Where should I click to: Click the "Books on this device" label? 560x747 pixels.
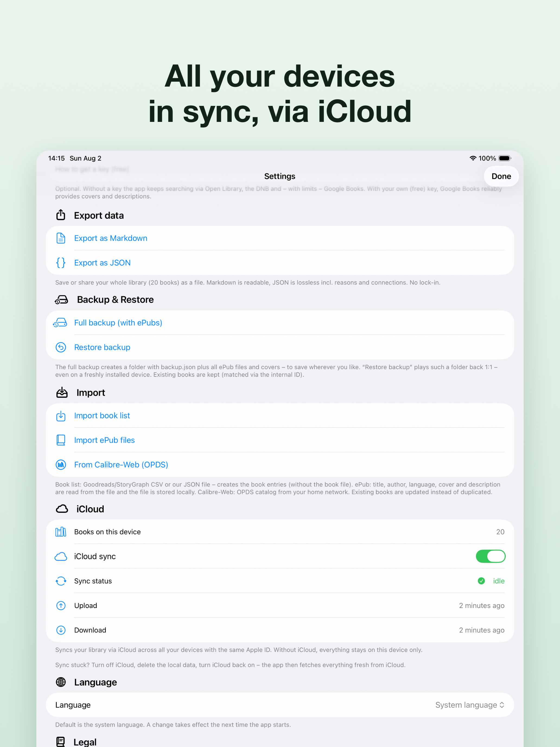tap(107, 532)
